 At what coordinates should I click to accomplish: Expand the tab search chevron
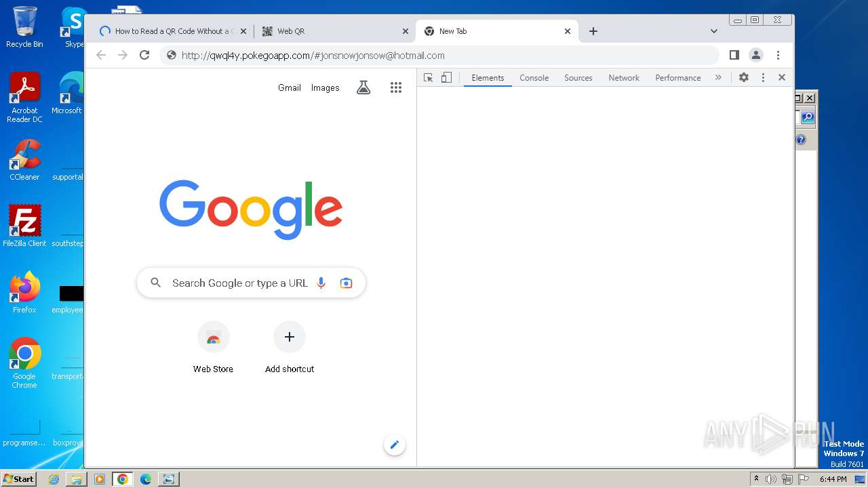pyautogui.click(x=713, y=31)
